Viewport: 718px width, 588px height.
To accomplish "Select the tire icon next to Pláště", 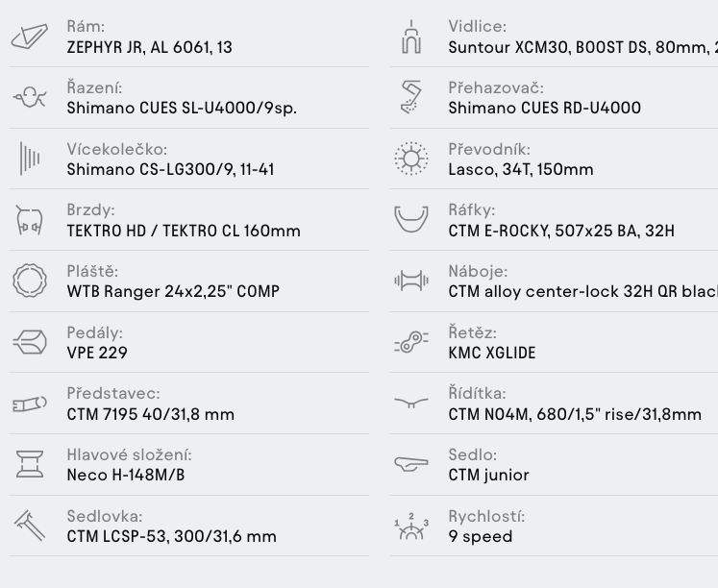I will [30, 281].
